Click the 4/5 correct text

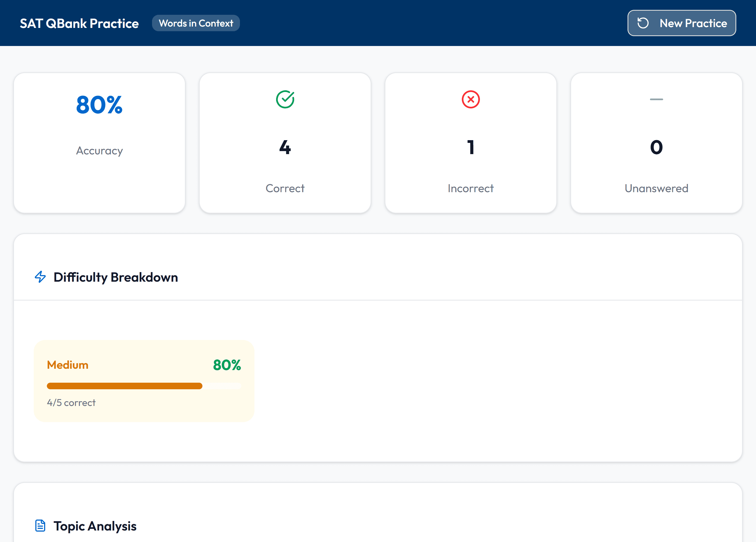coord(71,403)
